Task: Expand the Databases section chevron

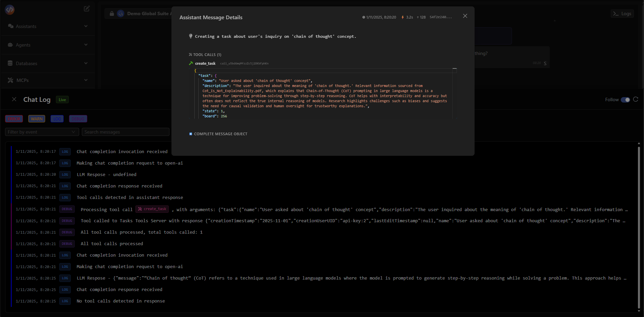Action: click(x=86, y=63)
